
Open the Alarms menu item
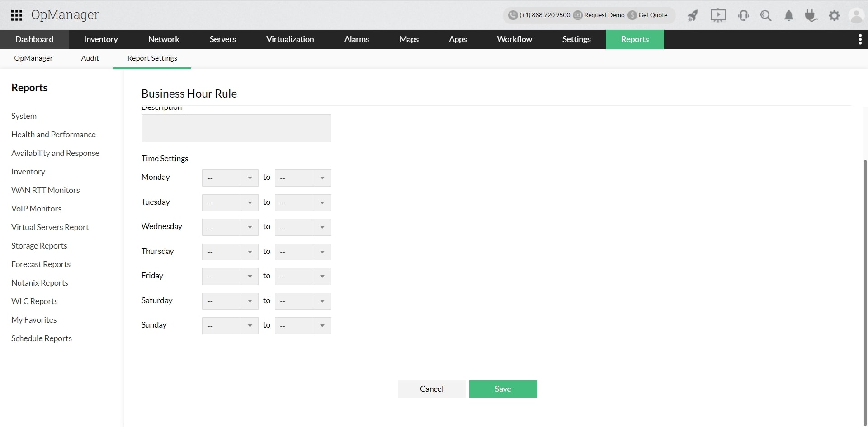point(356,39)
